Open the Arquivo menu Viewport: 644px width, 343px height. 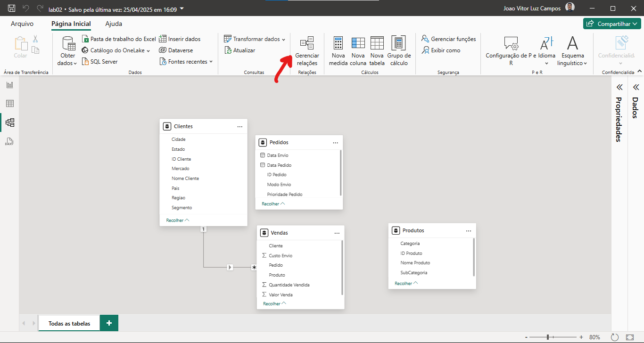[22, 24]
